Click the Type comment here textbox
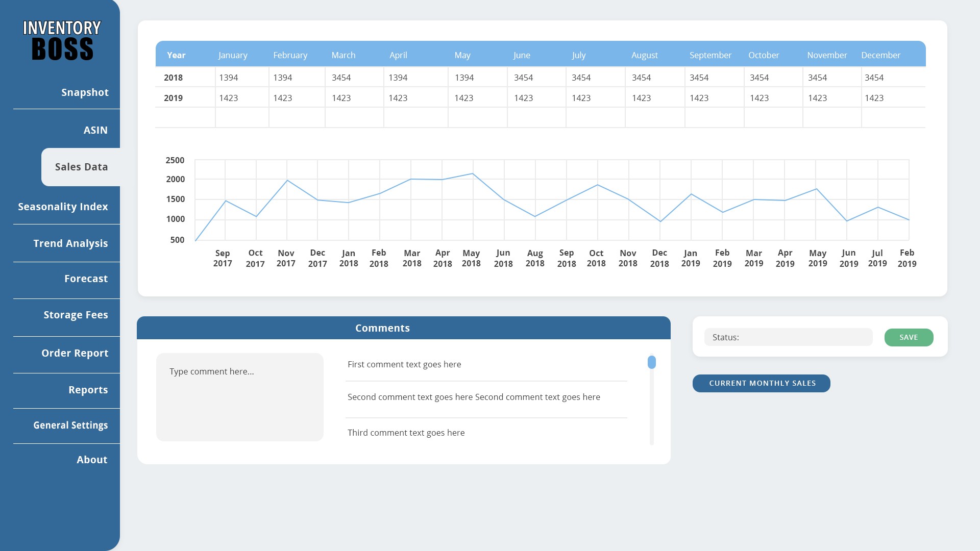 pyautogui.click(x=239, y=397)
